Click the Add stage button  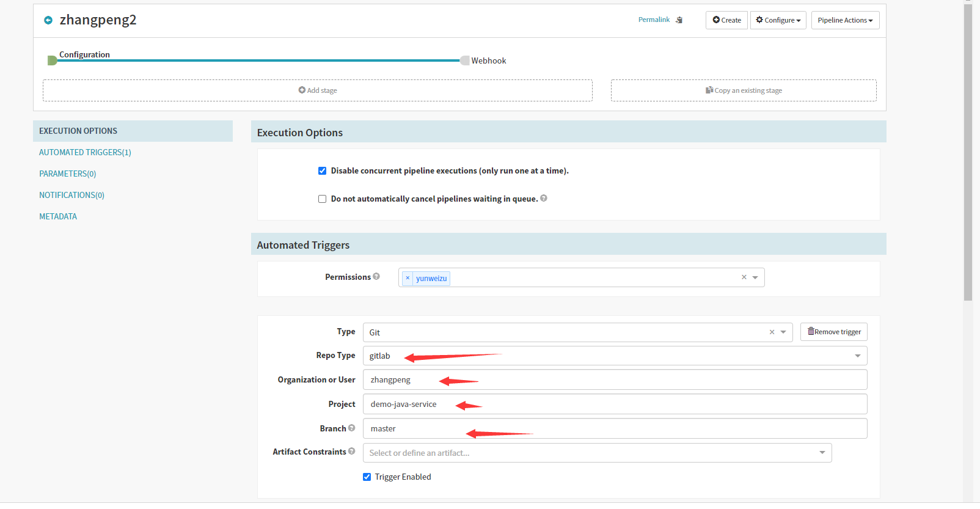pos(318,90)
